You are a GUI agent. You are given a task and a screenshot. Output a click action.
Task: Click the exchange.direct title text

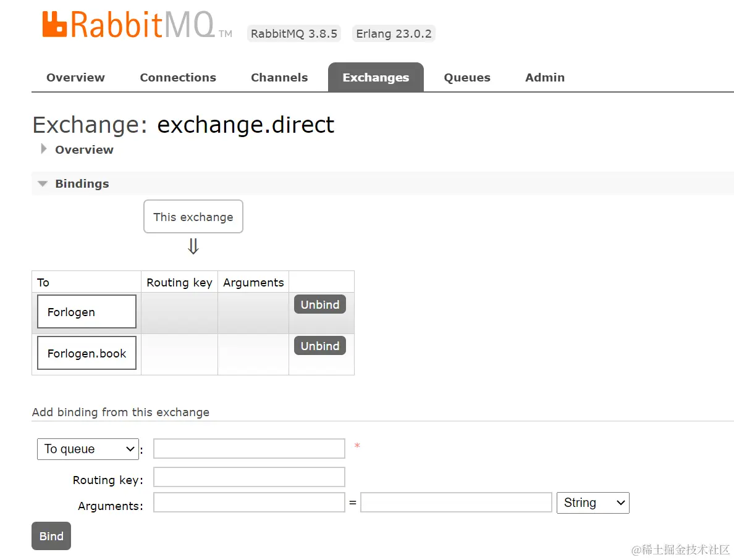[x=245, y=125]
